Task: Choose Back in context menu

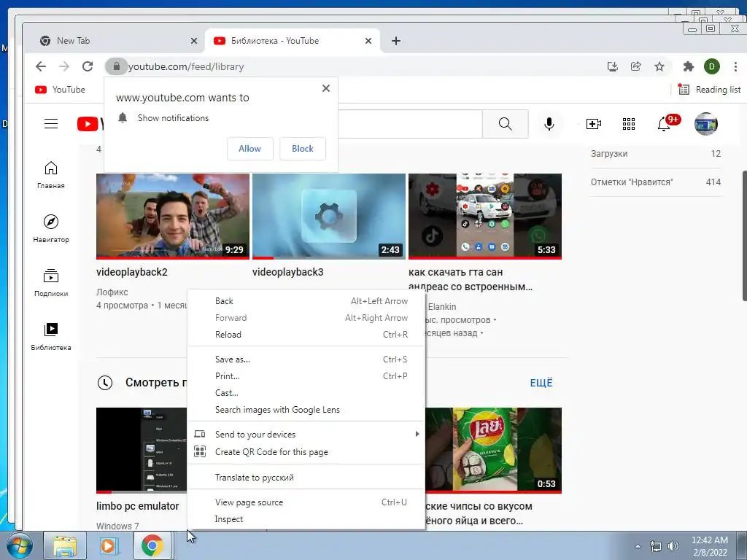Action: pos(306,301)
